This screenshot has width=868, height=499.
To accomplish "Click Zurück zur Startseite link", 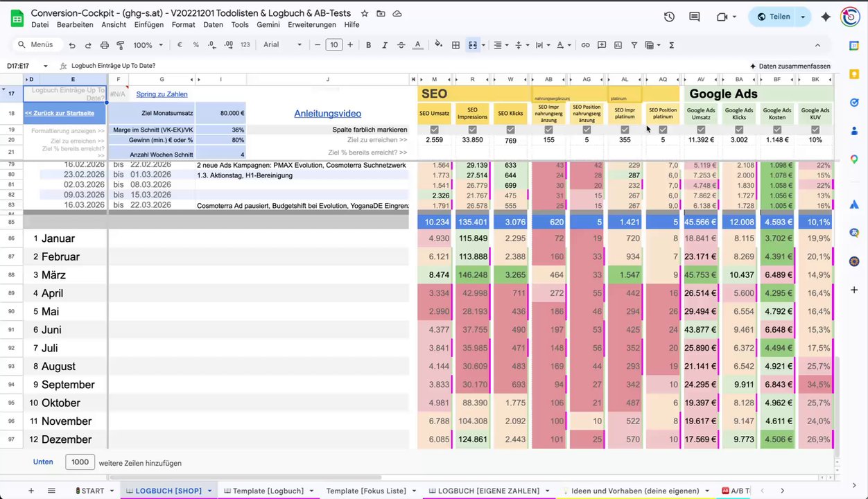I will pyautogui.click(x=60, y=113).
